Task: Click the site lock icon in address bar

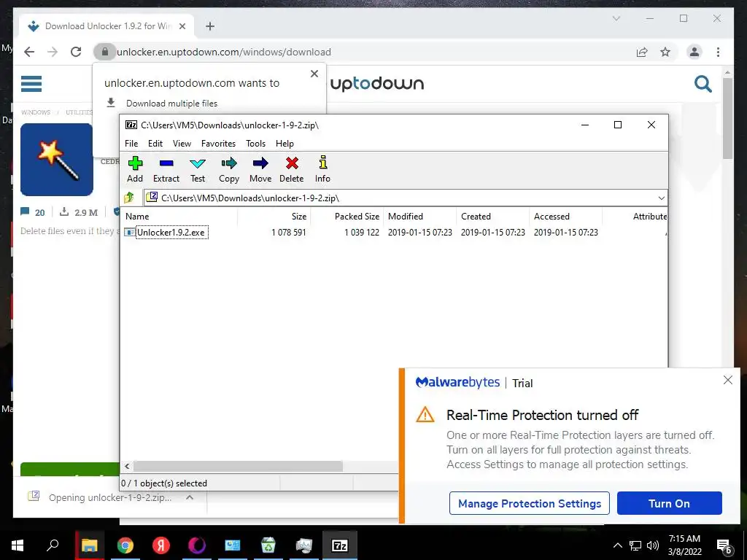Action: pyautogui.click(x=105, y=52)
